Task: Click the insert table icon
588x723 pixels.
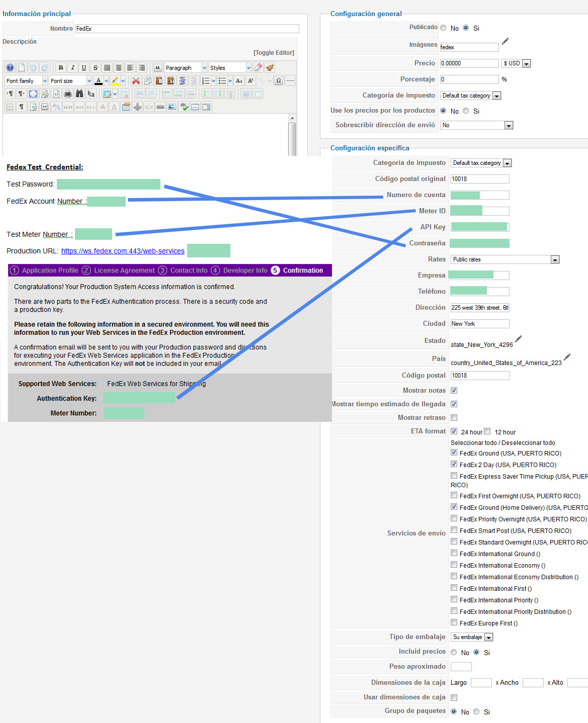Action: coord(107,94)
